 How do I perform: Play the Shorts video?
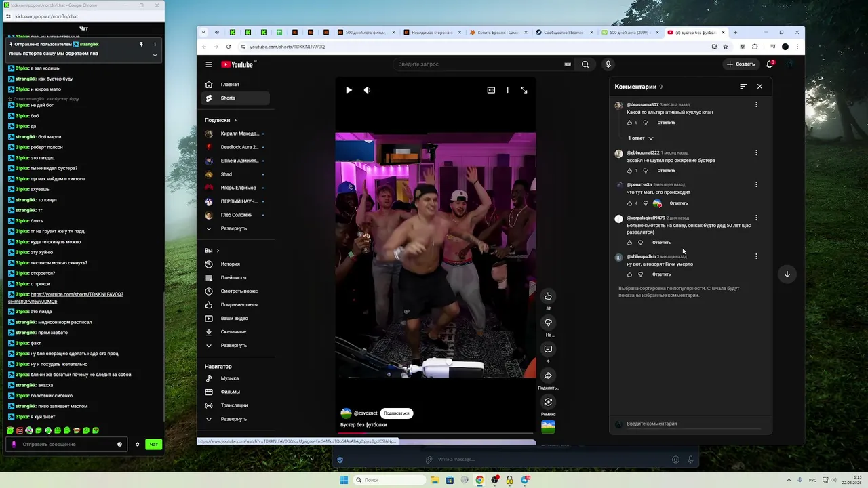point(349,90)
